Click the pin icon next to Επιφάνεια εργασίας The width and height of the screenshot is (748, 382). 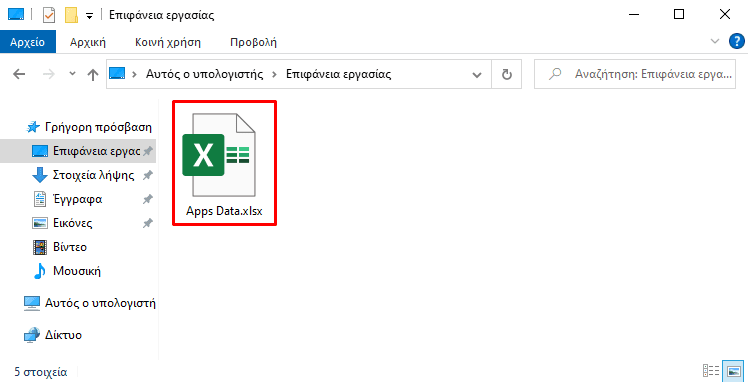click(x=148, y=151)
